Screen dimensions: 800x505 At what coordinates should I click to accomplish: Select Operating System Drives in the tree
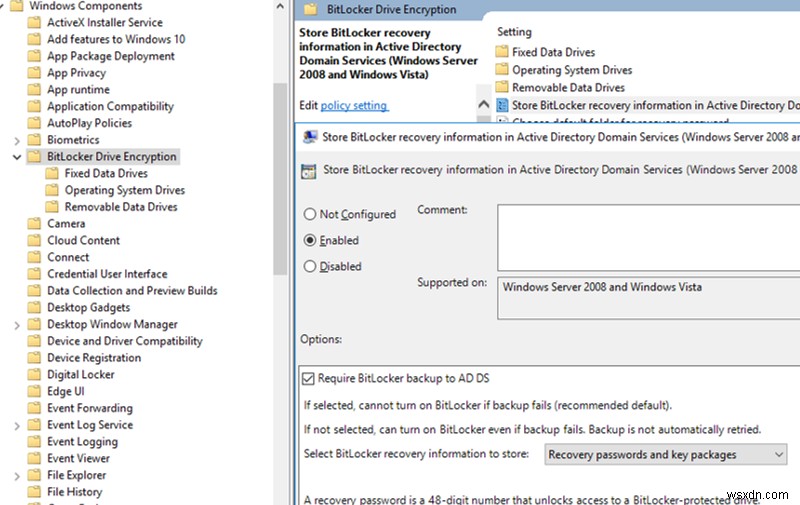[x=124, y=190]
